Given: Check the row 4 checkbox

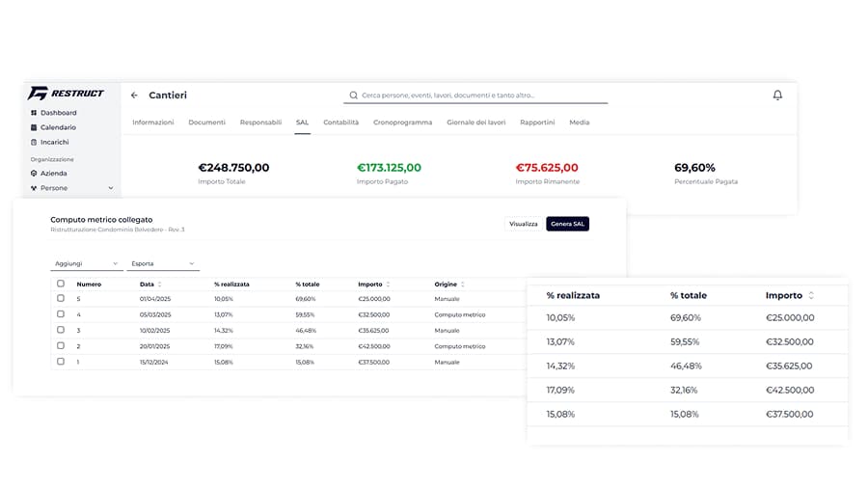Looking at the screenshot, I should [x=61, y=314].
